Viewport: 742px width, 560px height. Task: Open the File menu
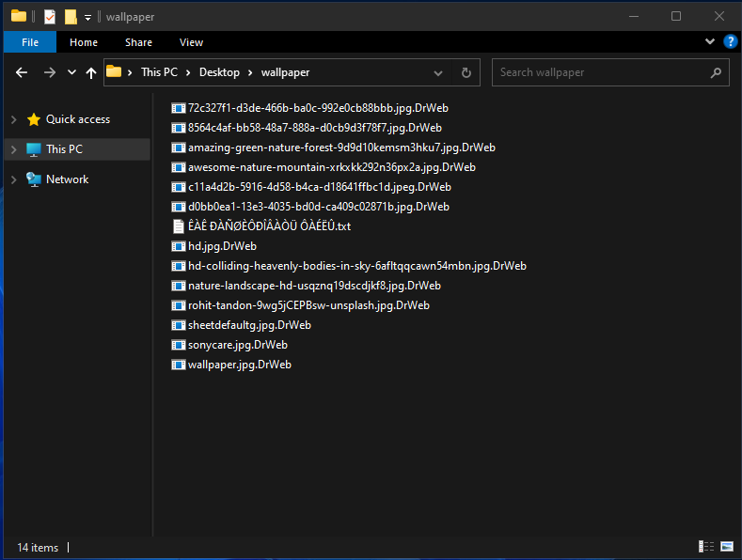[x=30, y=42]
